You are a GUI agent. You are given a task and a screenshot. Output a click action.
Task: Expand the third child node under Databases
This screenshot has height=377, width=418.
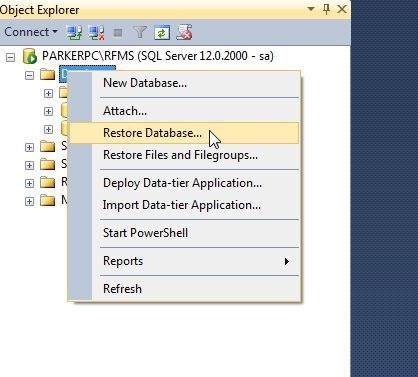[x=48, y=129]
